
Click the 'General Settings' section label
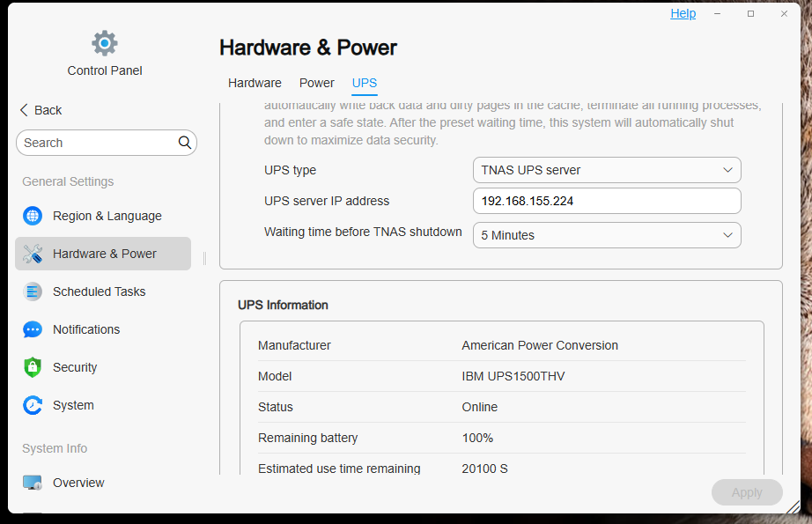[x=68, y=181]
